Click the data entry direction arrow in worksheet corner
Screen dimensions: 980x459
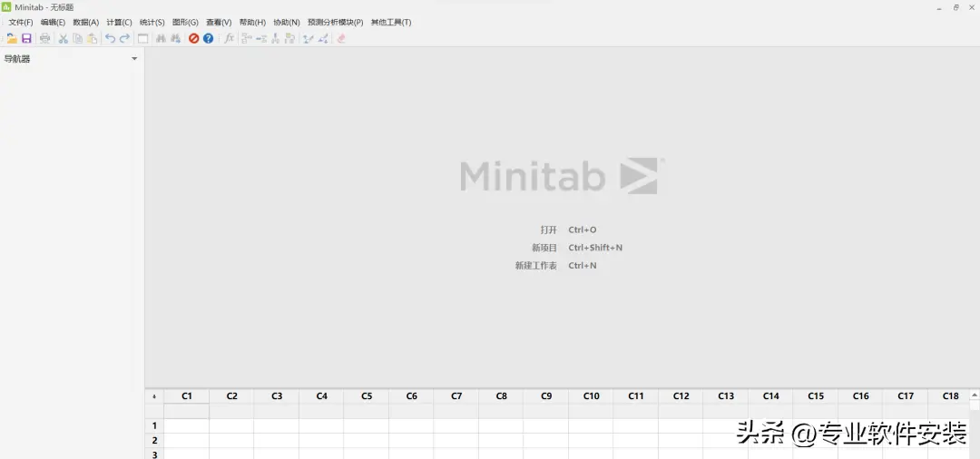[154, 396]
